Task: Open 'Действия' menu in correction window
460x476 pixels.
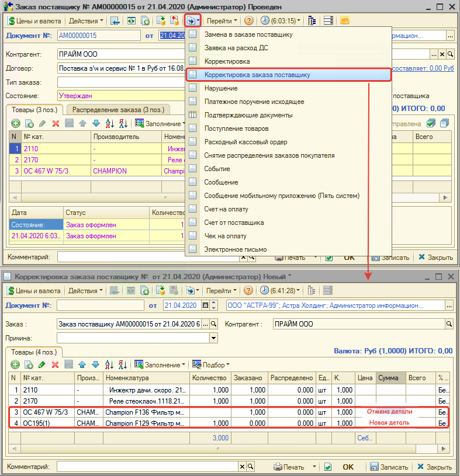Action: [x=85, y=291]
